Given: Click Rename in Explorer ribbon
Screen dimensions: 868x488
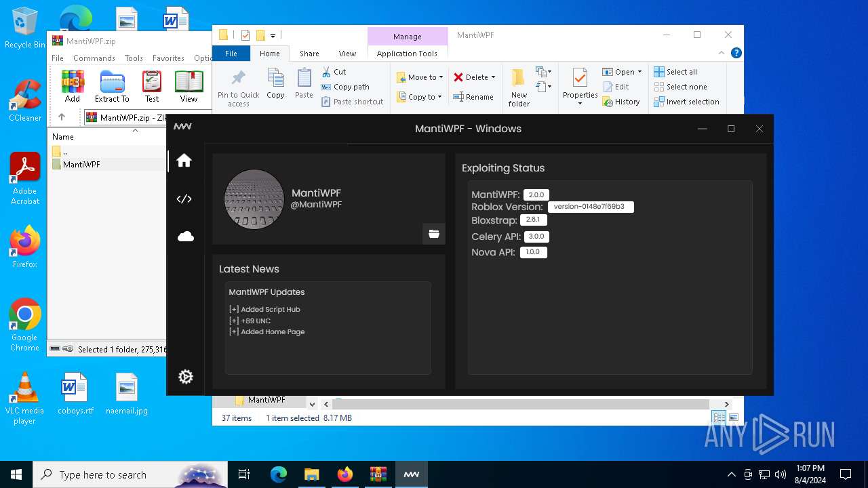Looking at the screenshot, I should (x=473, y=97).
